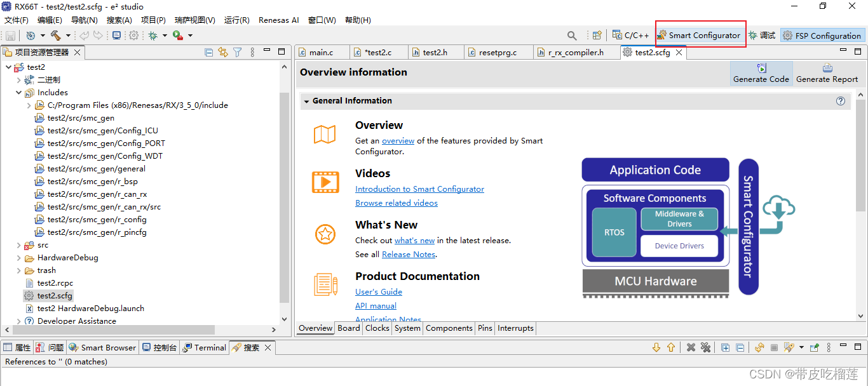Select test2 HardwareDebug.launch file
The image size is (868, 386).
pyautogui.click(x=90, y=309)
